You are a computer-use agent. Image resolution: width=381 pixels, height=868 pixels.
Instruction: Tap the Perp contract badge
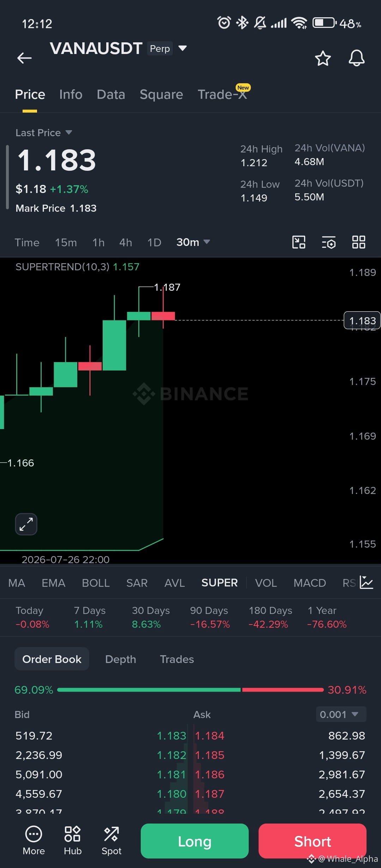pos(160,48)
